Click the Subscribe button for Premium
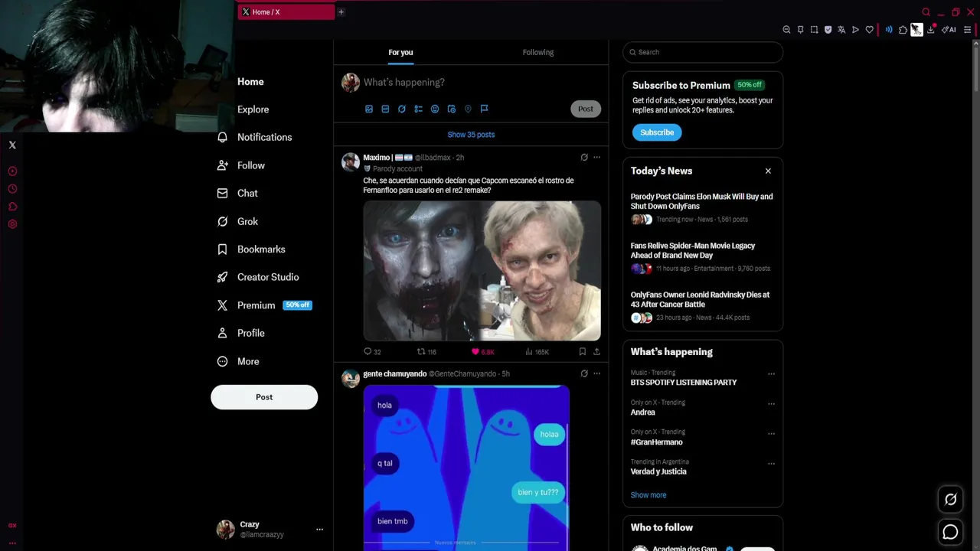This screenshot has width=980, height=551. (657, 132)
